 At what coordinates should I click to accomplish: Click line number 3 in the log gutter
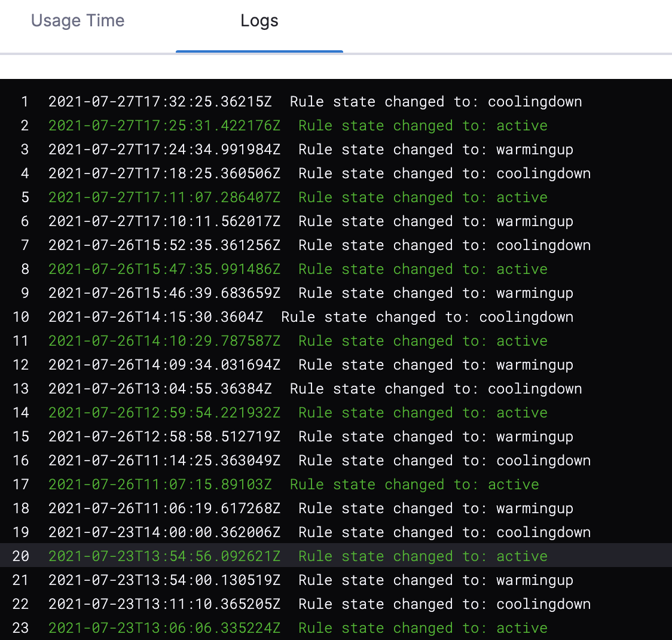point(25,150)
